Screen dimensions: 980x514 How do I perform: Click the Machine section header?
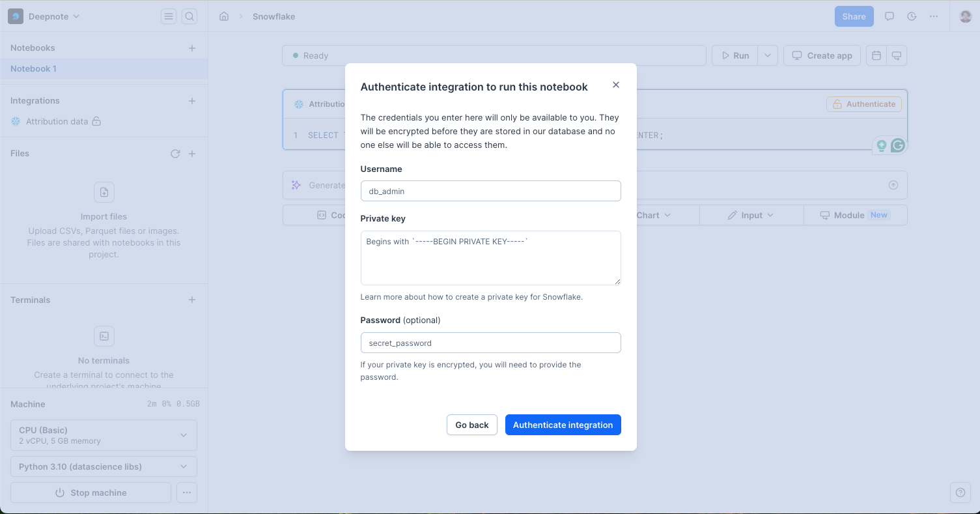[28, 404]
